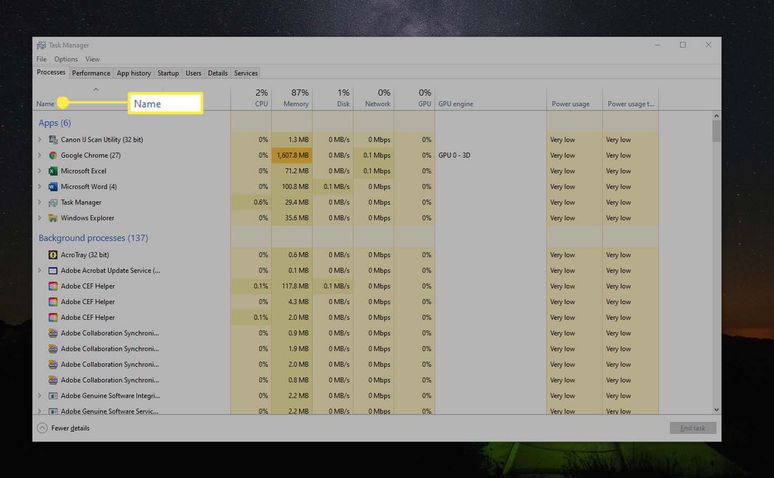Minimize the Task Manager window

[658, 45]
